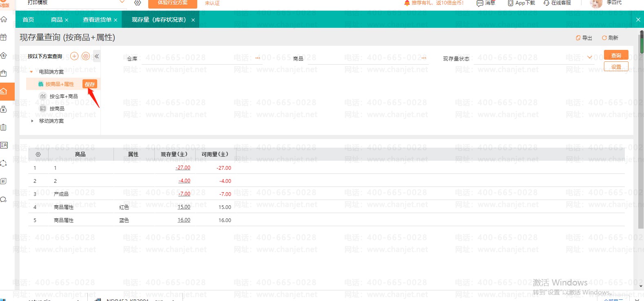Open the home icon in left sidebar
Image resolution: width=644 pixels, height=301 pixels.
coord(4,19)
